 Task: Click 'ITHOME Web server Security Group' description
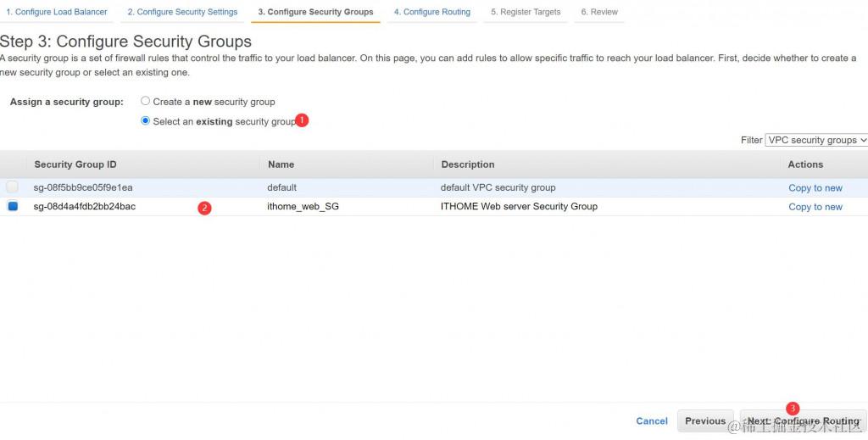tap(520, 207)
